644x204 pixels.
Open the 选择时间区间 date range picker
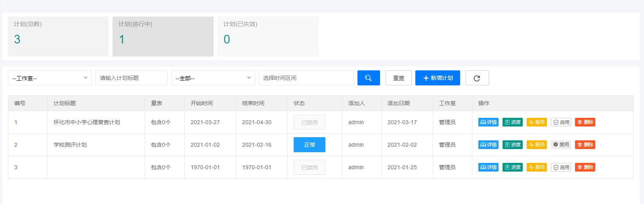306,78
